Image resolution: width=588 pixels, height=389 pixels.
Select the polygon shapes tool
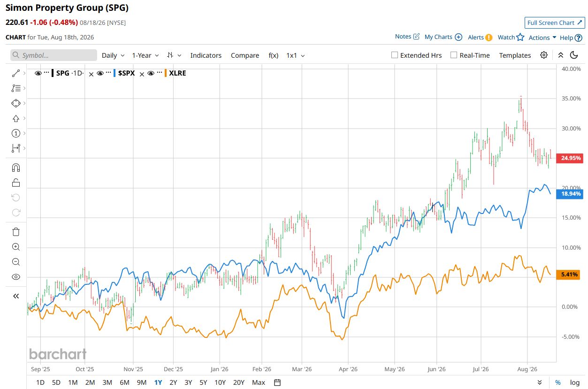click(x=16, y=103)
